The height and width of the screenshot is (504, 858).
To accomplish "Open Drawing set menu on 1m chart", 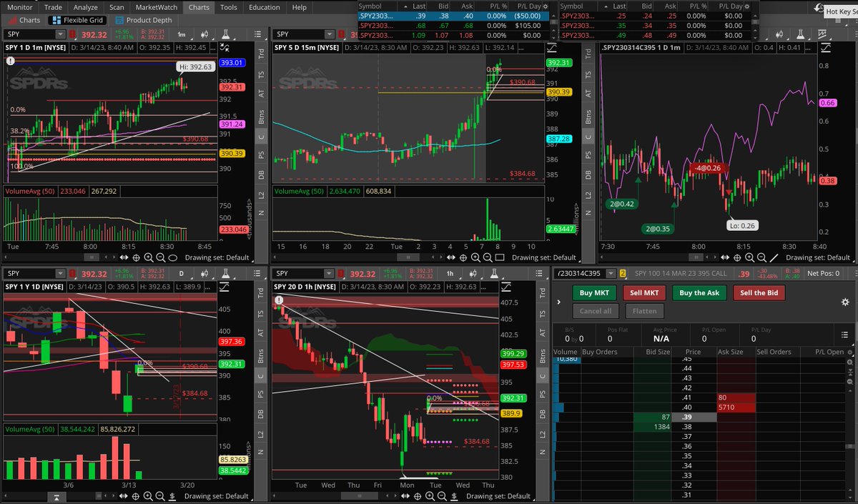I will [217, 257].
